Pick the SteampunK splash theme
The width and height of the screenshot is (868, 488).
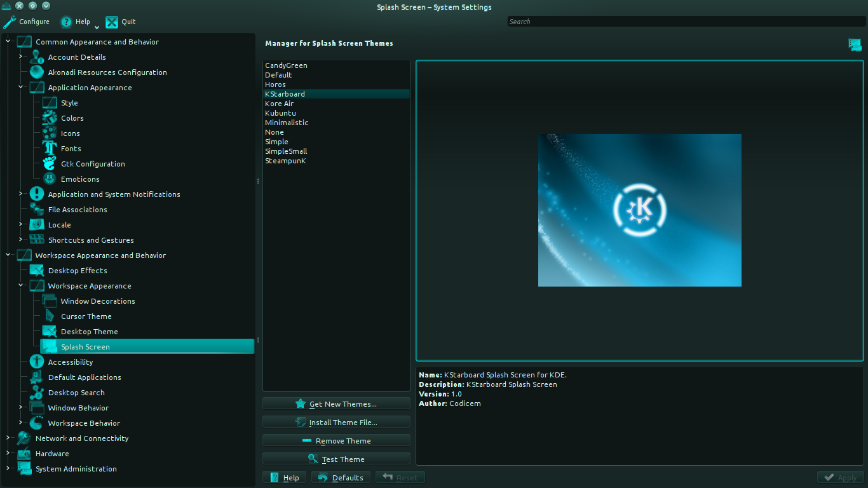tap(336, 161)
